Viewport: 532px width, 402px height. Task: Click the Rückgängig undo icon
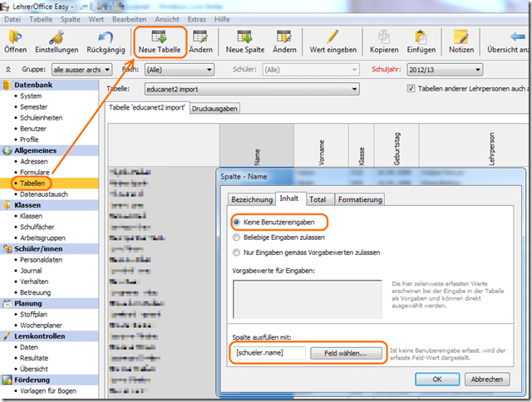105,37
